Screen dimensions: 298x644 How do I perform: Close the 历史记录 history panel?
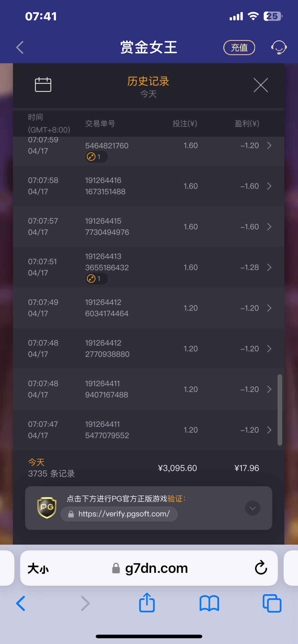[x=261, y=85]
